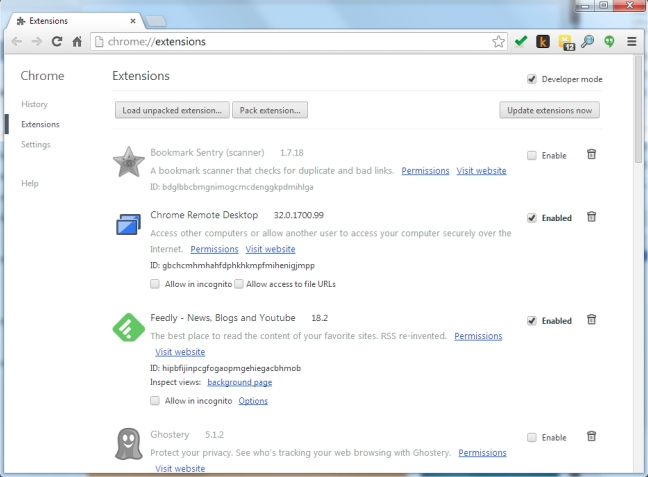The height and width of the screenshot is (477, 648).
Task: Click the Chrome heading in sidebar
Action: coord(42,76)
